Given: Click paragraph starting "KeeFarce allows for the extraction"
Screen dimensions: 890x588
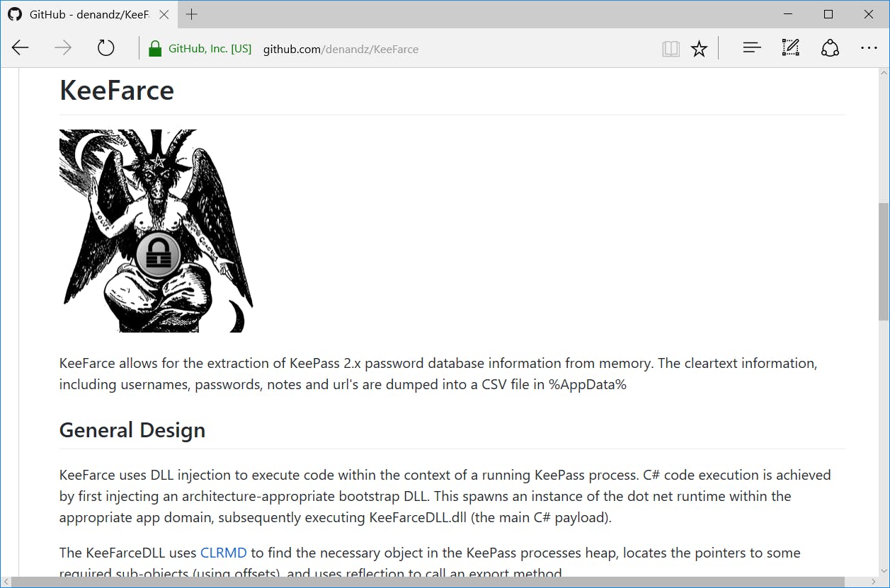Looking at the screenshot, I should click(438, 374).
